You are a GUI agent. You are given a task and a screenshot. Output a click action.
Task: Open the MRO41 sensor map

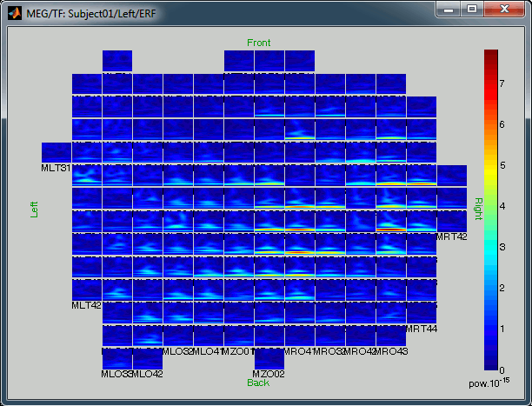click(299, 336)
